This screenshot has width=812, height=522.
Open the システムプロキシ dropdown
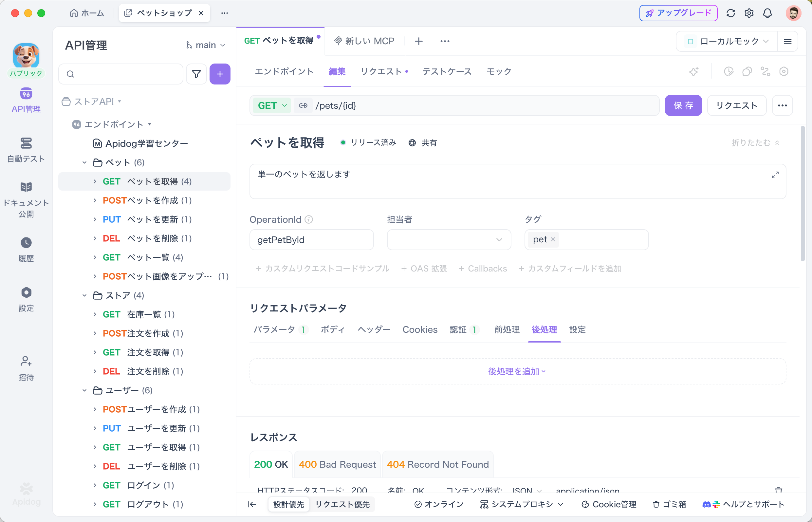522,504
